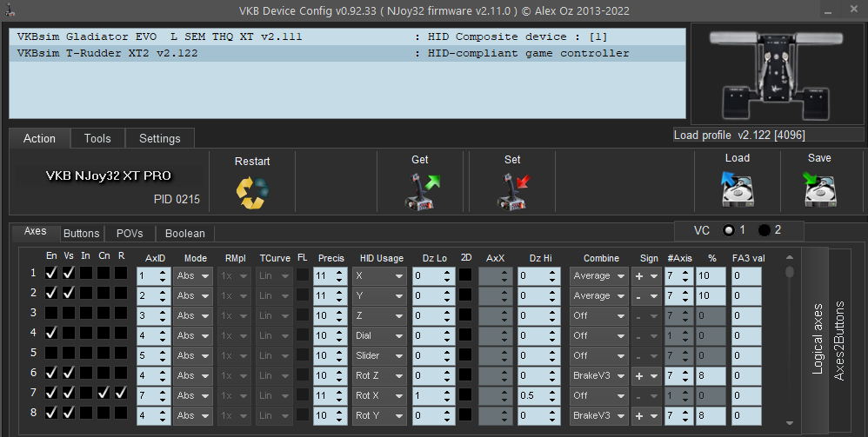
Task: Open the Settings tab
Action: tap(159, 138)
